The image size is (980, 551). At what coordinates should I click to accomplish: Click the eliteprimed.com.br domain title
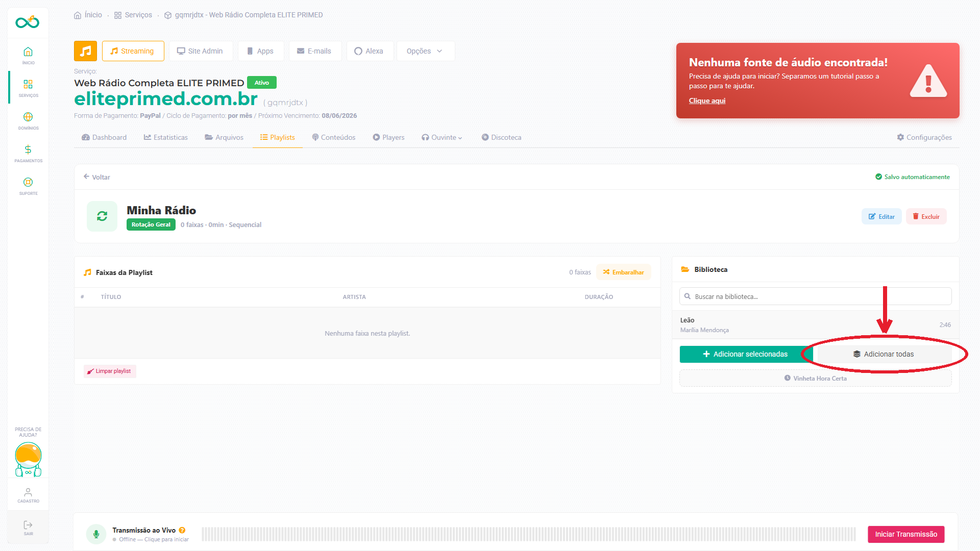166,98
